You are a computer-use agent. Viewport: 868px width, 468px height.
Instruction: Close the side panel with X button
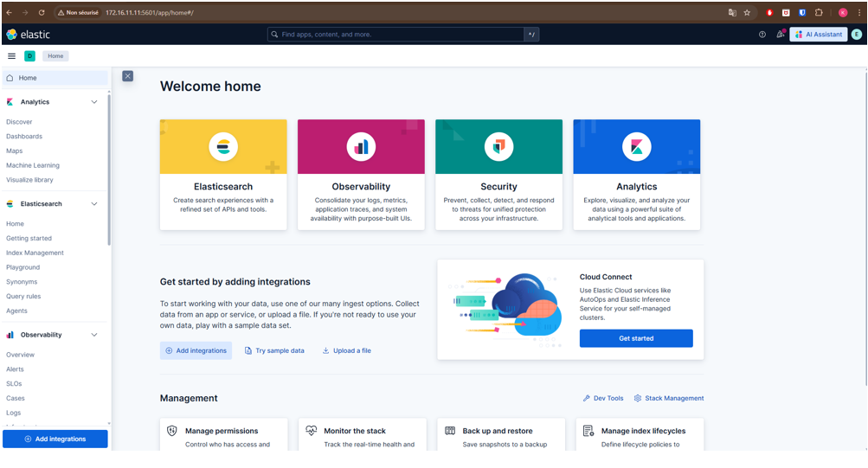click(128, 76)
